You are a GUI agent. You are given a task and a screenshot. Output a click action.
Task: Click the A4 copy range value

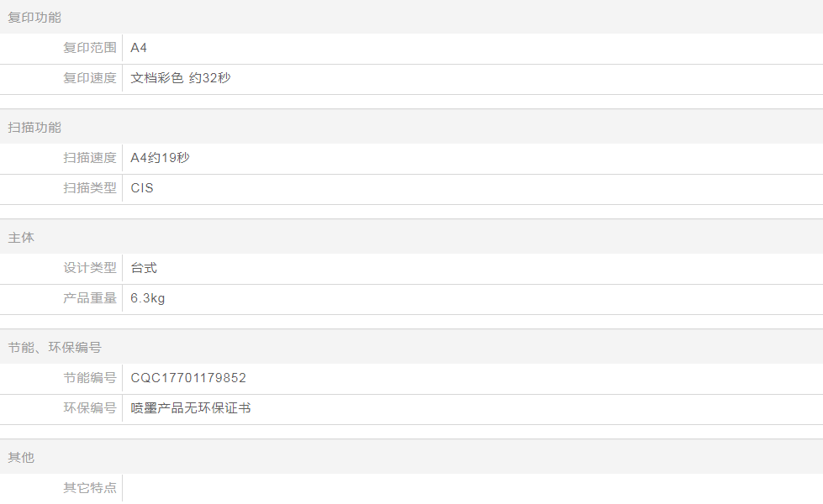(x=139, y=48)
